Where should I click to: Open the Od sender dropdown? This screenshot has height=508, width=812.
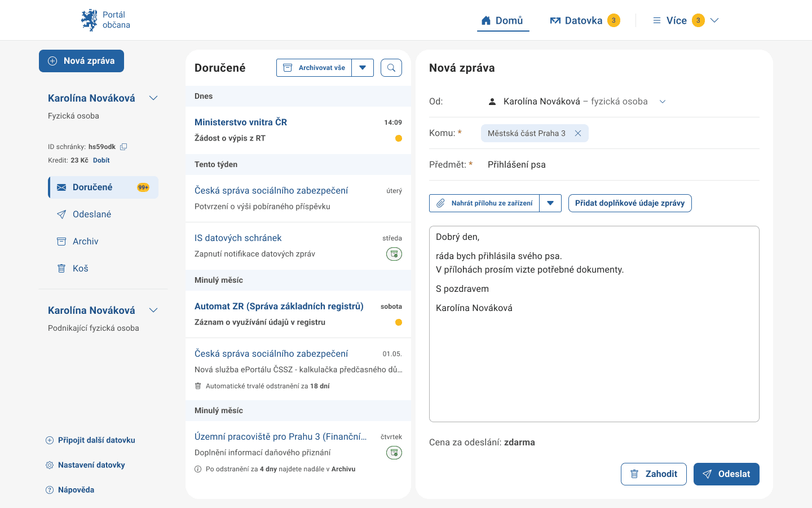tap(663, 102)
